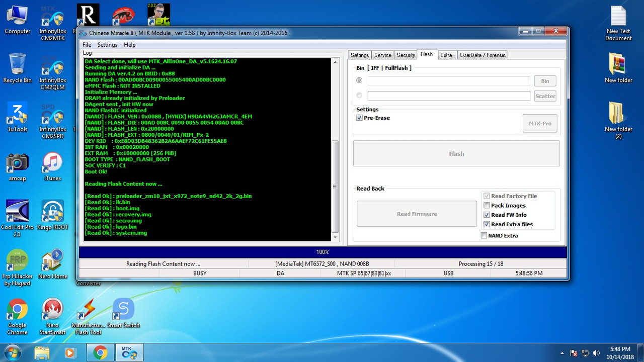Click the Scatter file path field
This screenshot has width=644, height=362.
click(x=449, y=96)
